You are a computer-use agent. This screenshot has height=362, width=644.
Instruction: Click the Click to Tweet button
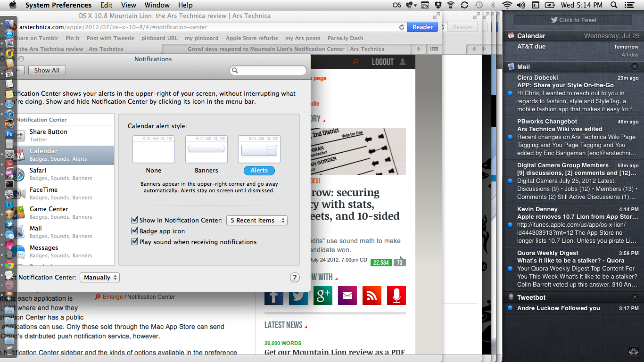(574, 20)
